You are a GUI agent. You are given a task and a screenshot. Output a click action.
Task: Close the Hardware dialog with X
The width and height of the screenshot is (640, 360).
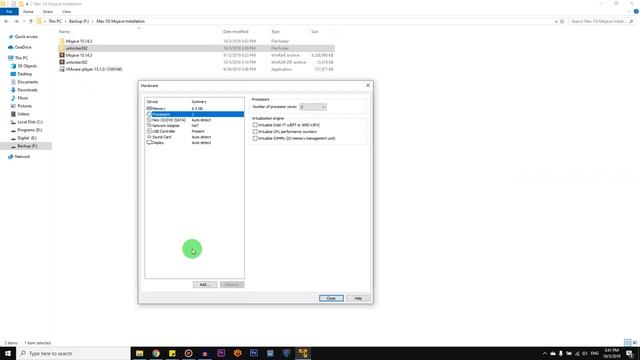tap(368, 85)
